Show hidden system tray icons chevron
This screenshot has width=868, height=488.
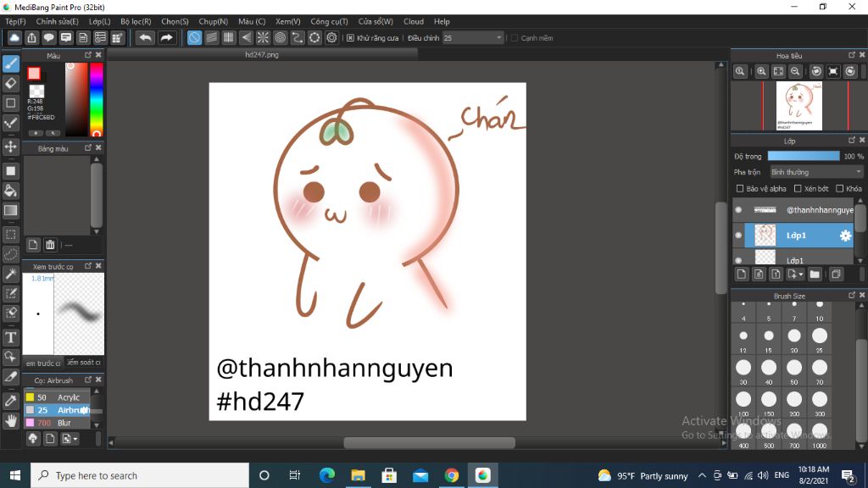(702, 475)
